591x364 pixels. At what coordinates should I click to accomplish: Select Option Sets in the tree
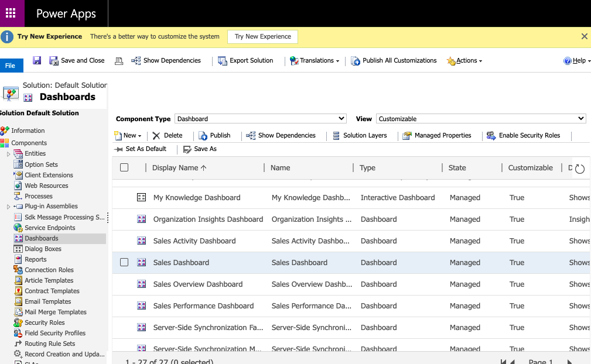click(41, 164)
